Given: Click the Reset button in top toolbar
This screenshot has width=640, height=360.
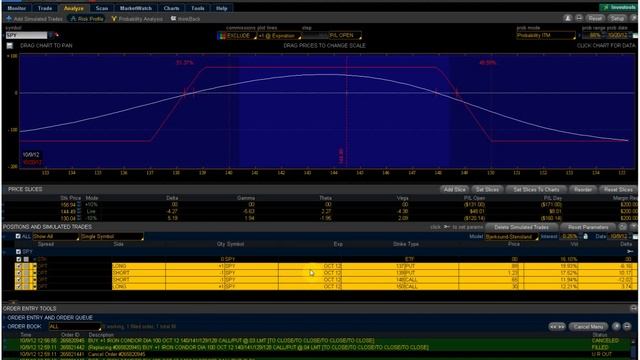Looking at the screenshot, I should (595, 18).
